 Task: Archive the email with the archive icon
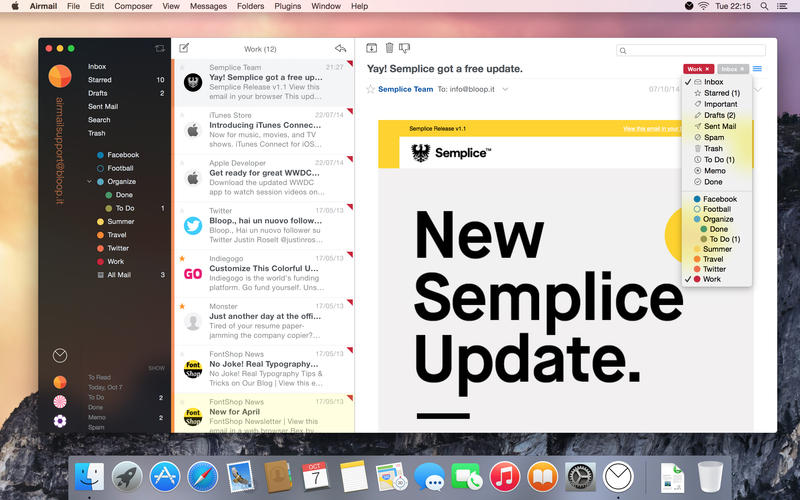pos(372,48)
